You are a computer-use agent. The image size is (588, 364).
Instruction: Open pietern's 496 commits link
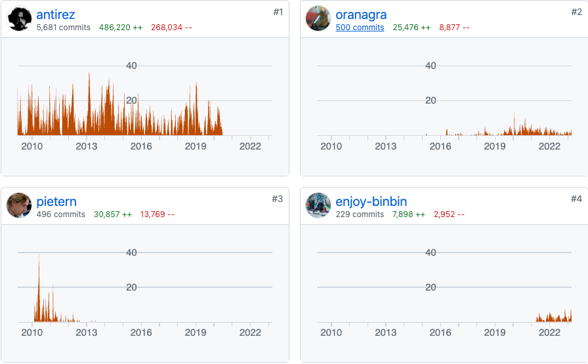click(x=61, y=214)
